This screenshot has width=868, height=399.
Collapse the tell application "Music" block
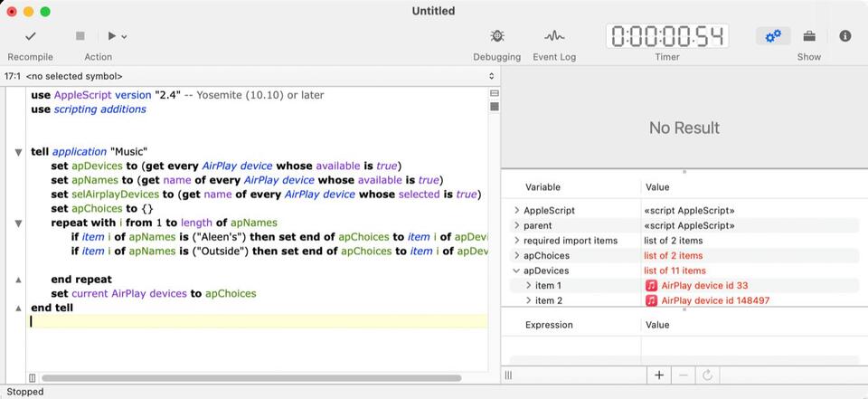coord(18,152)
